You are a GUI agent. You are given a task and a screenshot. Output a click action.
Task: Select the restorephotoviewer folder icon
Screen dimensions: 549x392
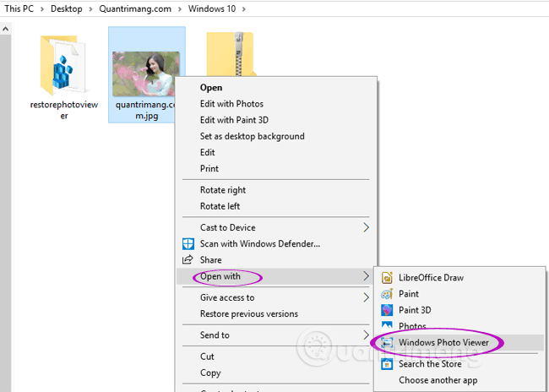(63, 66)
